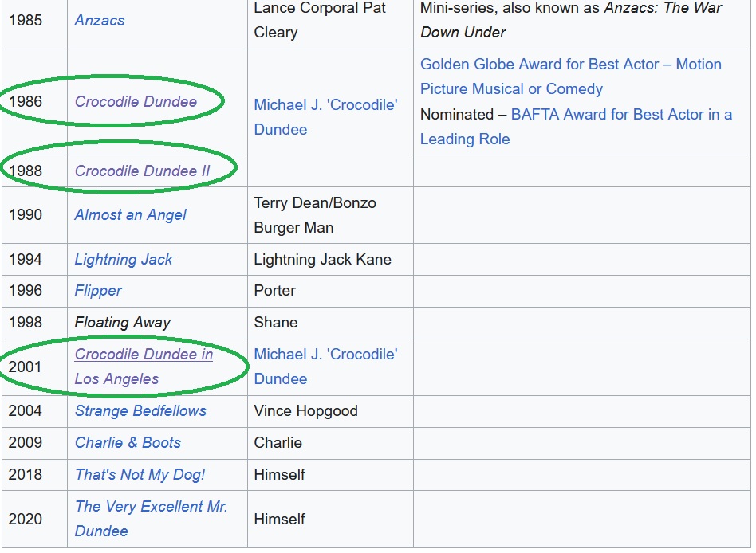756x553 pixels.
Task: Click the Mini-series Anzacs note text
Action: 571,20
